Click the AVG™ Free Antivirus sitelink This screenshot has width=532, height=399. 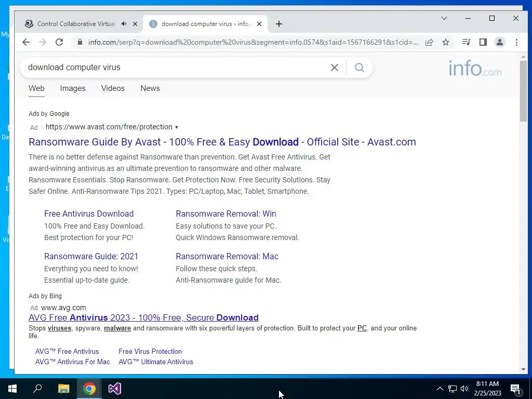coord(67,352)
